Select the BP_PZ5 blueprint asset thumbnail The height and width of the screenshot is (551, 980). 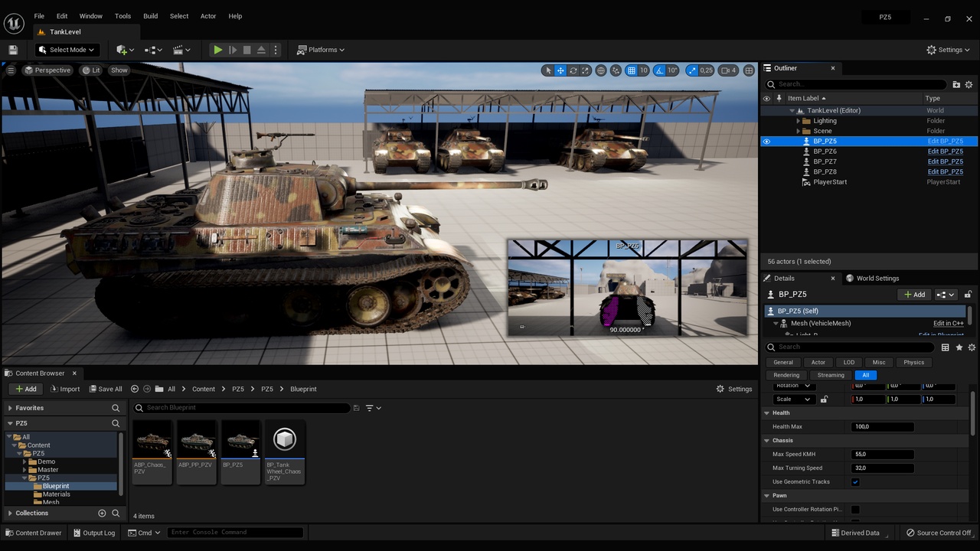pos(240,452)
